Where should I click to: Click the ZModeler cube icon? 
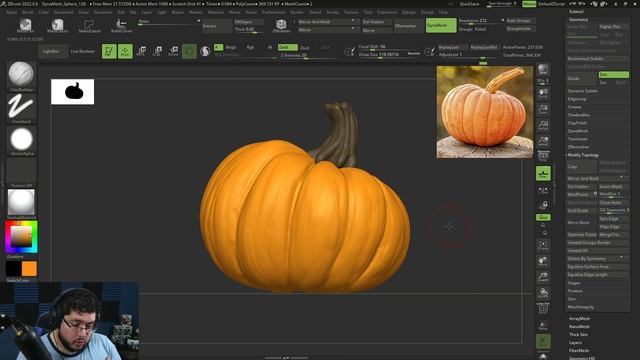click(281, 26)
